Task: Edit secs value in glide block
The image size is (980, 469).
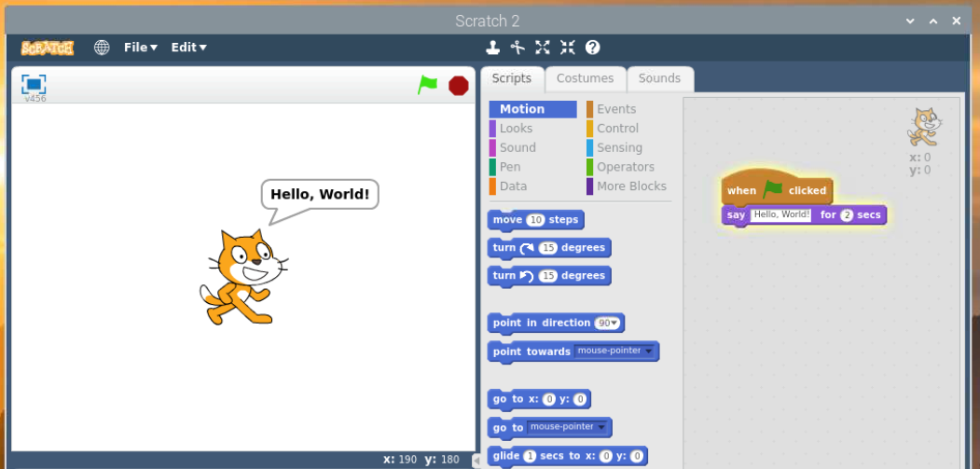Action: coord(530,456)
